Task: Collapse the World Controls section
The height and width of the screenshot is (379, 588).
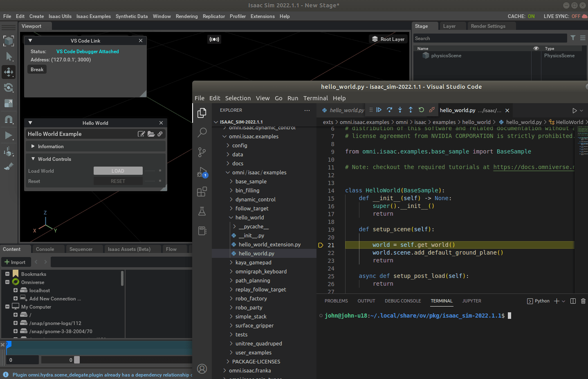Action: (x=33, y=159)
